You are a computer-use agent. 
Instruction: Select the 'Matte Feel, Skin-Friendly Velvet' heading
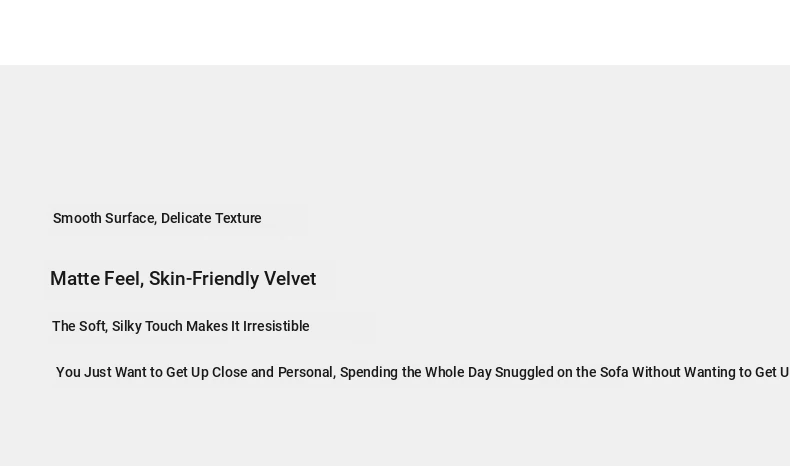point(183,279)
